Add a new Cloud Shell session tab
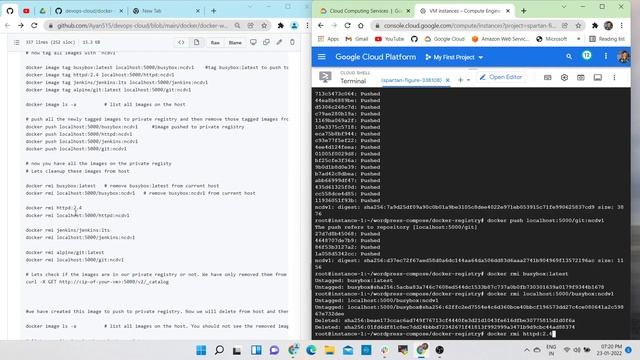640x360 pixels. point(460,80)
